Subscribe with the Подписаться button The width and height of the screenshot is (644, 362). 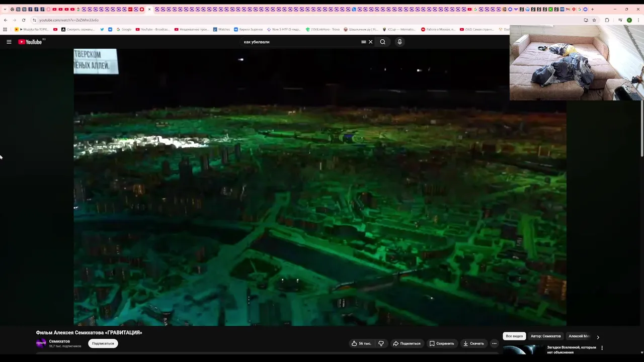103,343
